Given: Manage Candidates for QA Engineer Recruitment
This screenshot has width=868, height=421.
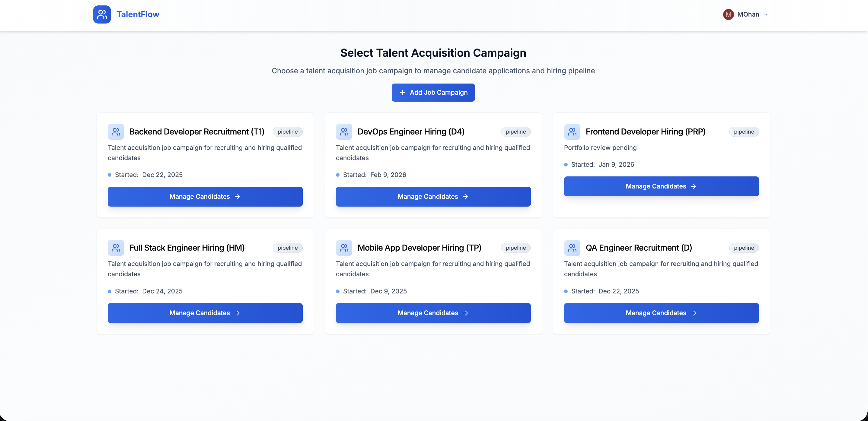Looking at the screenshot, I should [661, 313].
